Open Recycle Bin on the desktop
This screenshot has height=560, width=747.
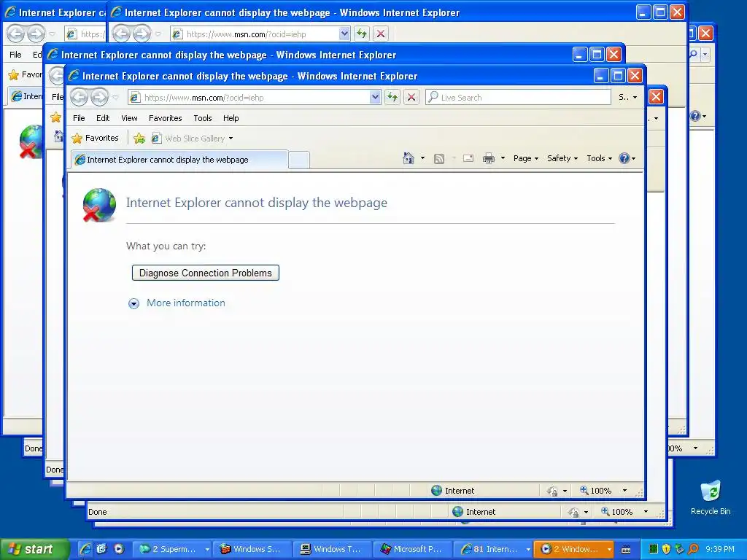point(711,497)
